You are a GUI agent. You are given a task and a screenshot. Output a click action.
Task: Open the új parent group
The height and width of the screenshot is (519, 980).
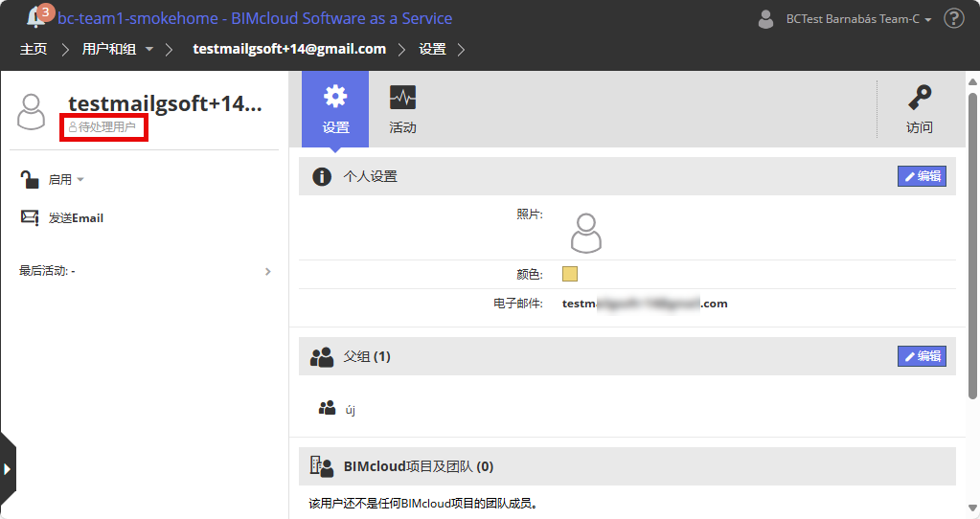(x=350, y=411)
